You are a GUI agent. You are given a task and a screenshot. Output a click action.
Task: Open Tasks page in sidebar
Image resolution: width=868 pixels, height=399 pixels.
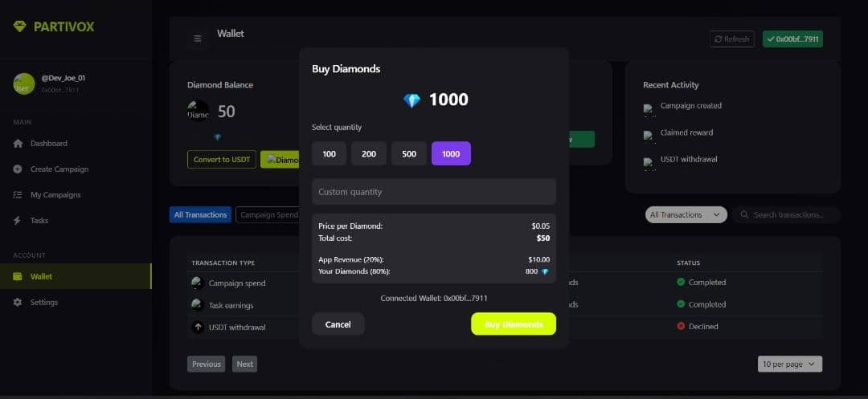click(x=39, y=221)
